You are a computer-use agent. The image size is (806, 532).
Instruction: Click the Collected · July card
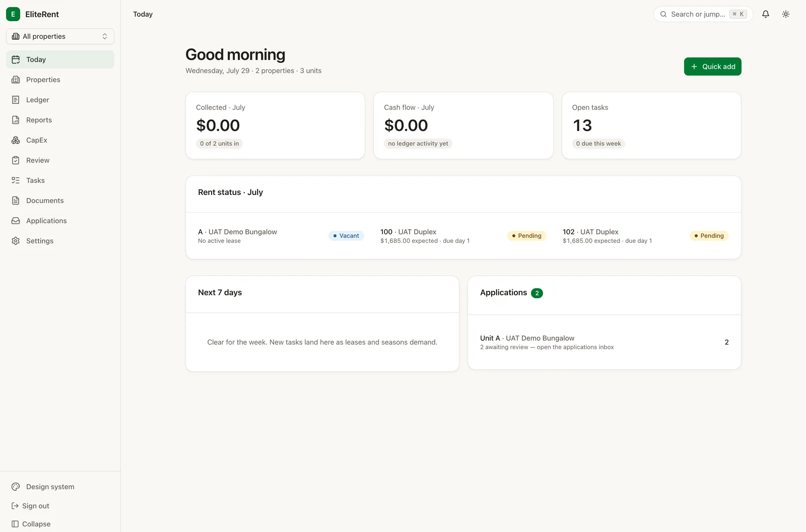pos(275,125)
